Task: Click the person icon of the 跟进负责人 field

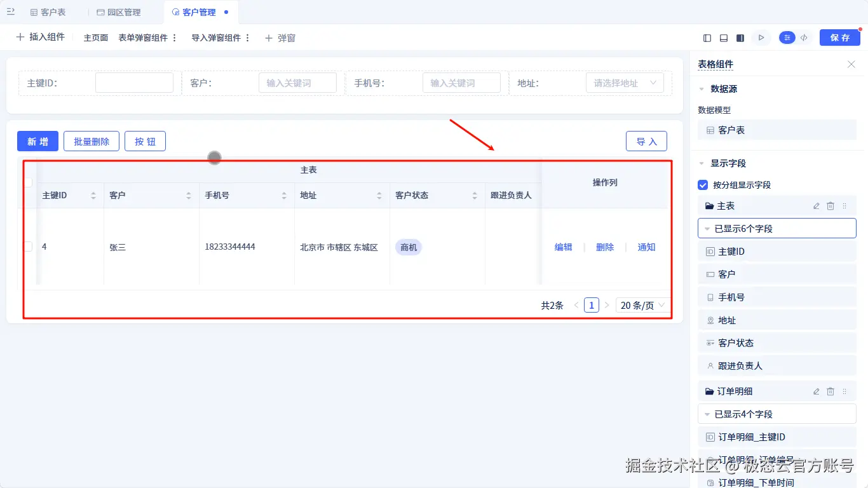Action: tap(710, 366)
